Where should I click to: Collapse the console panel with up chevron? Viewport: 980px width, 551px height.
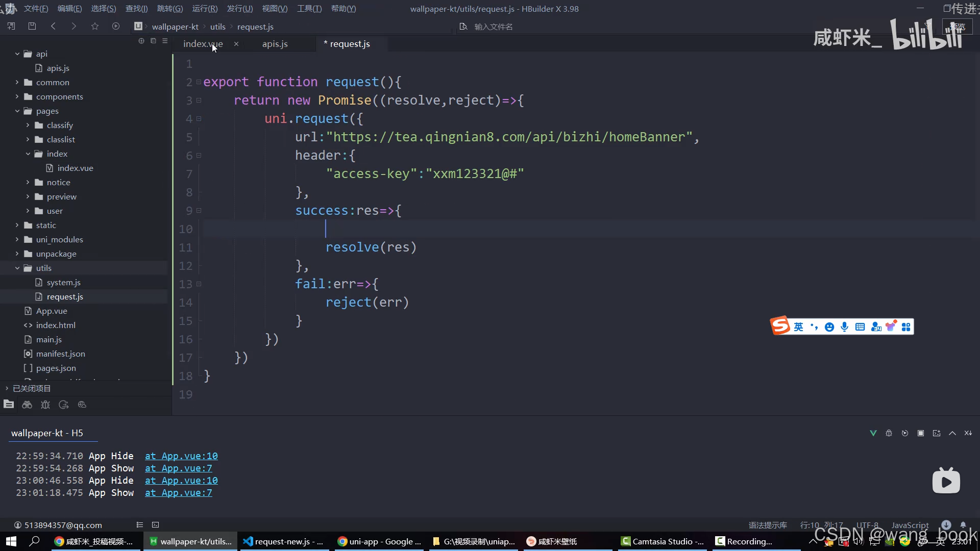click(x=952, y=433)
